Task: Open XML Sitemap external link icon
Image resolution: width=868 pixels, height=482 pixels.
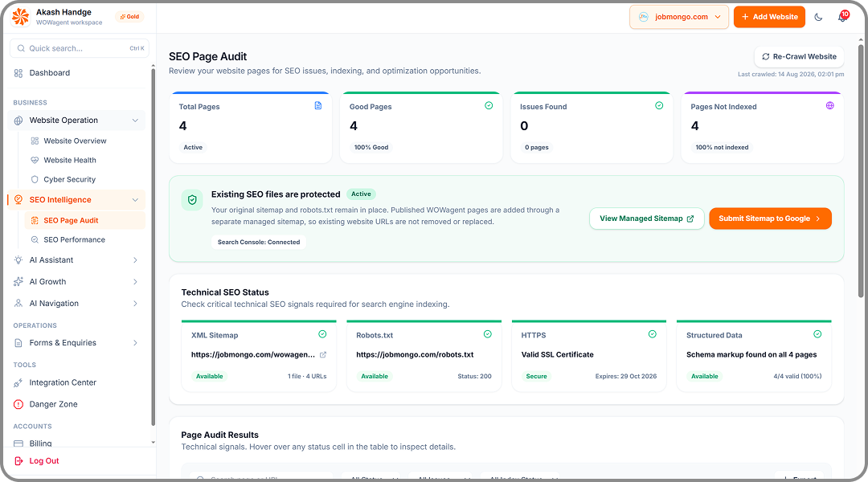Action: pyautogui.click(x=323, y=355)
